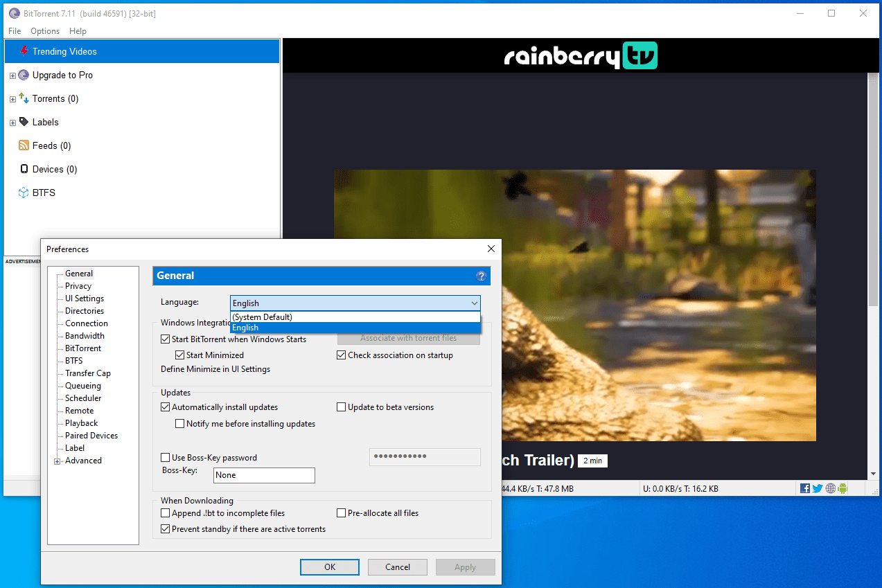Open Paired Devices preferences page

pyautogui.click(x=91, y=436)
